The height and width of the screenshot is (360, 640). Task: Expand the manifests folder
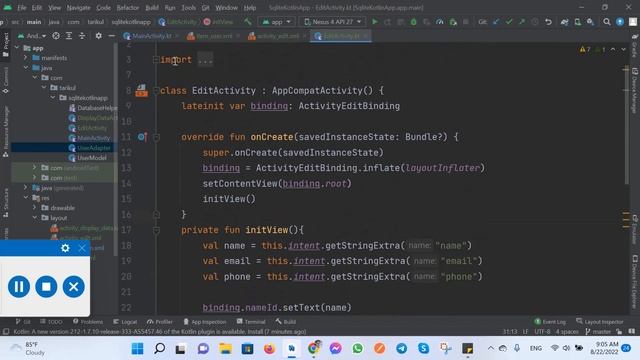26,58
